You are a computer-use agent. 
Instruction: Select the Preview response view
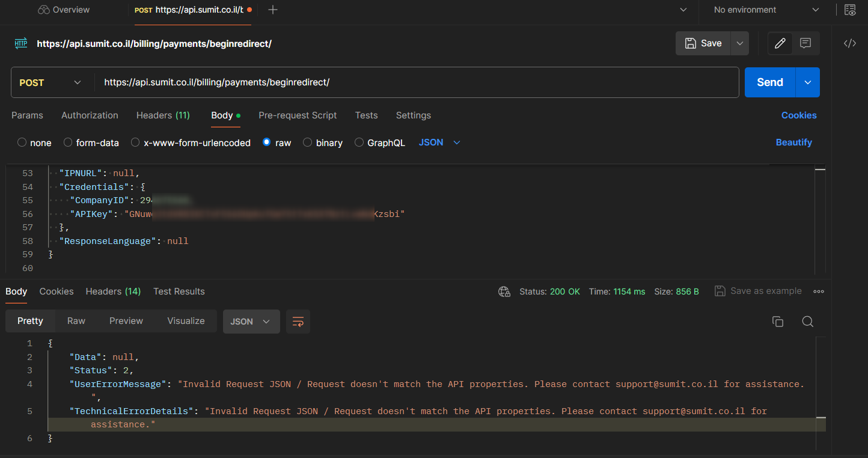point(126,321)
